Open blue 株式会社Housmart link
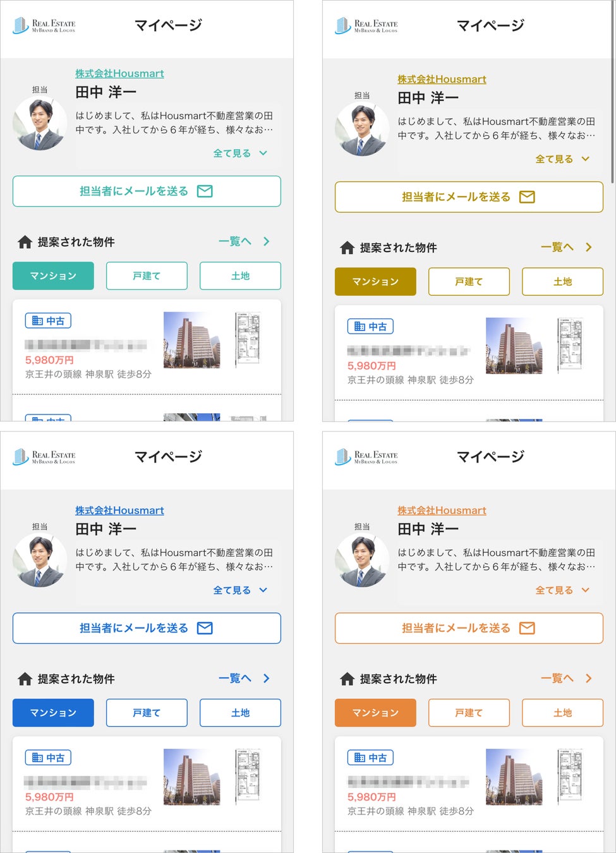The height and width of the screenshot is (853, 616). (x=119, y=510)
